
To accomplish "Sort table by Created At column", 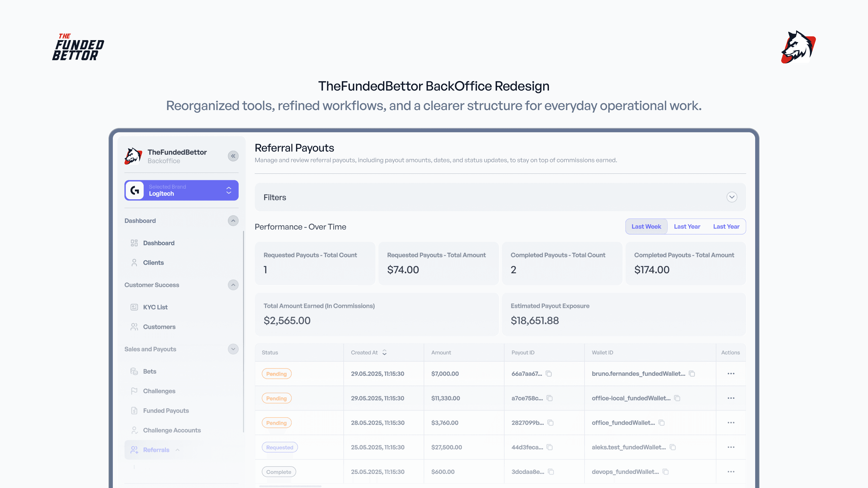I will [x=384, y=353].
